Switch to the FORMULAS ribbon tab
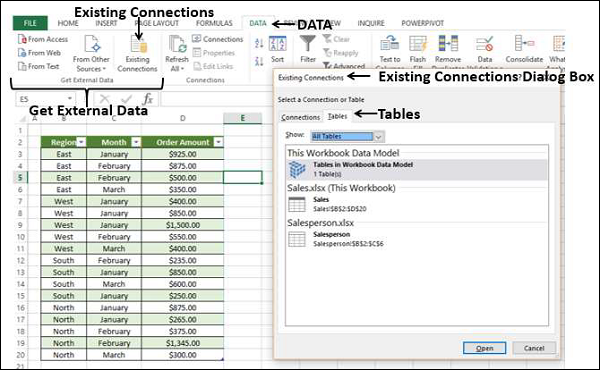This screenshot has width=600, height=370. 214,23
